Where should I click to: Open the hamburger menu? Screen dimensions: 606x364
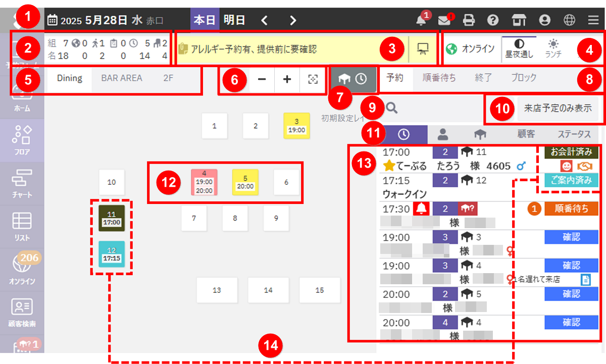pos(593,20)
